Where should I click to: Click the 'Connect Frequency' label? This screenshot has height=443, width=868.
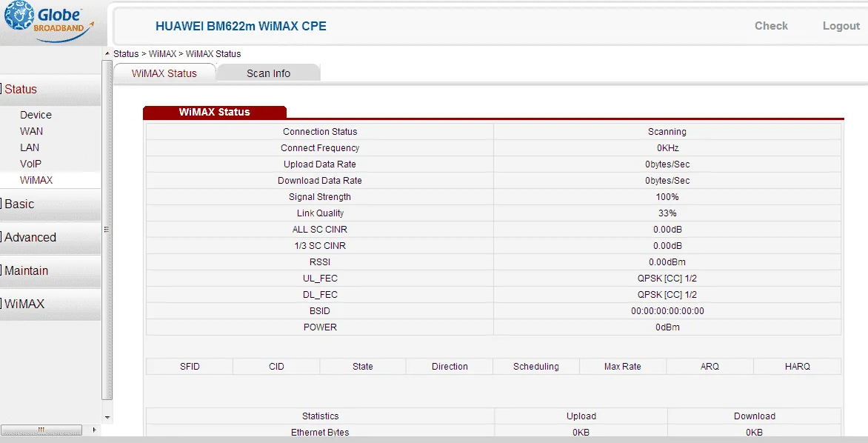click(x=320, y=148)
